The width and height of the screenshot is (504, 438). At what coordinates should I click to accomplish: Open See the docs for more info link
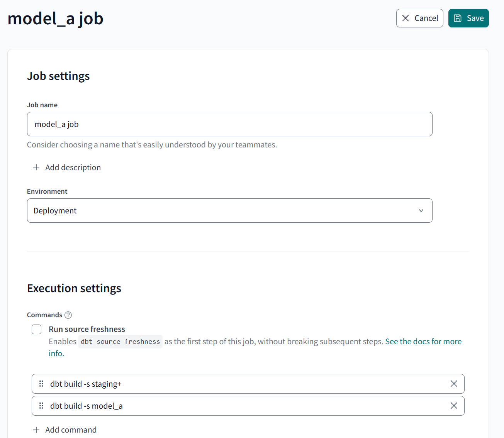(x=423, y=342)
